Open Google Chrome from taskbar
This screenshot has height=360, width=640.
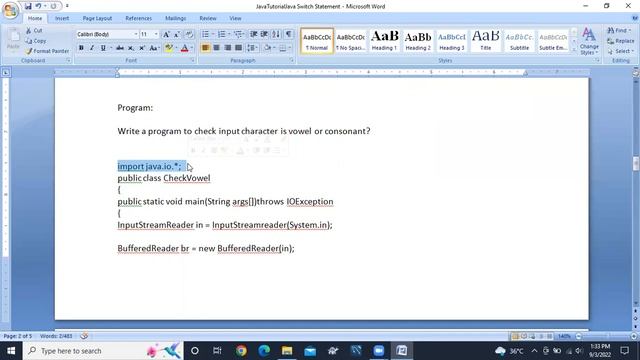click(241, 351)
